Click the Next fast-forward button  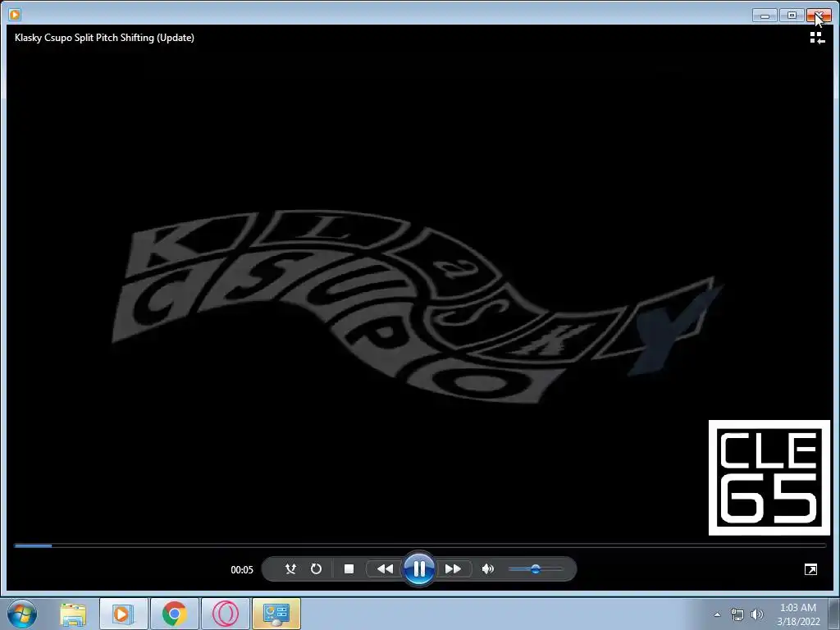click(453, 569)
